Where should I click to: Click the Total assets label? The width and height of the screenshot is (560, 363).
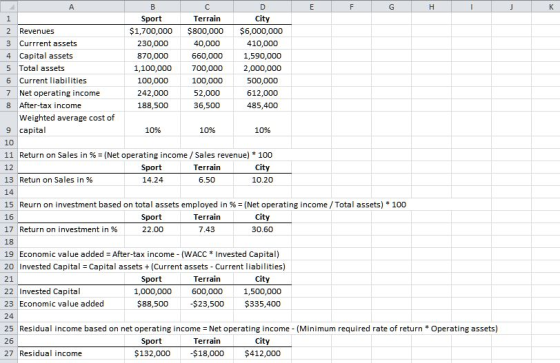42,68
